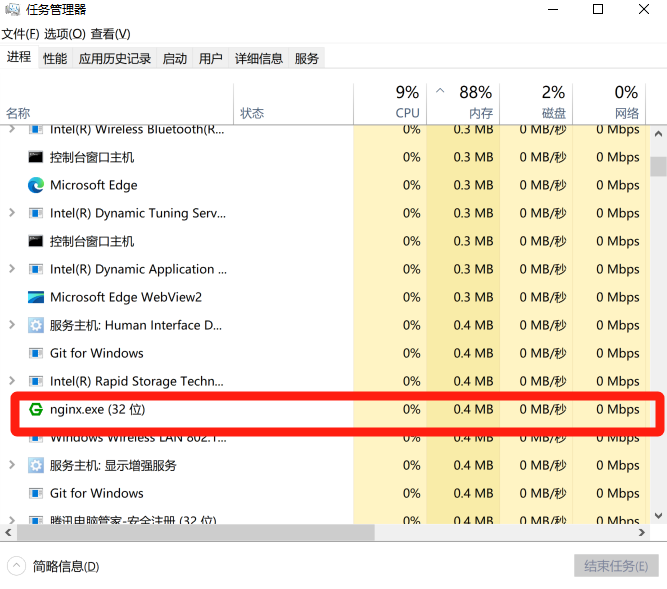Image resolution: width=667 pixels, height=589 pixels.
Task: Click the horizontal scrollbar left arrow
Action: click(x=8, y=532)
